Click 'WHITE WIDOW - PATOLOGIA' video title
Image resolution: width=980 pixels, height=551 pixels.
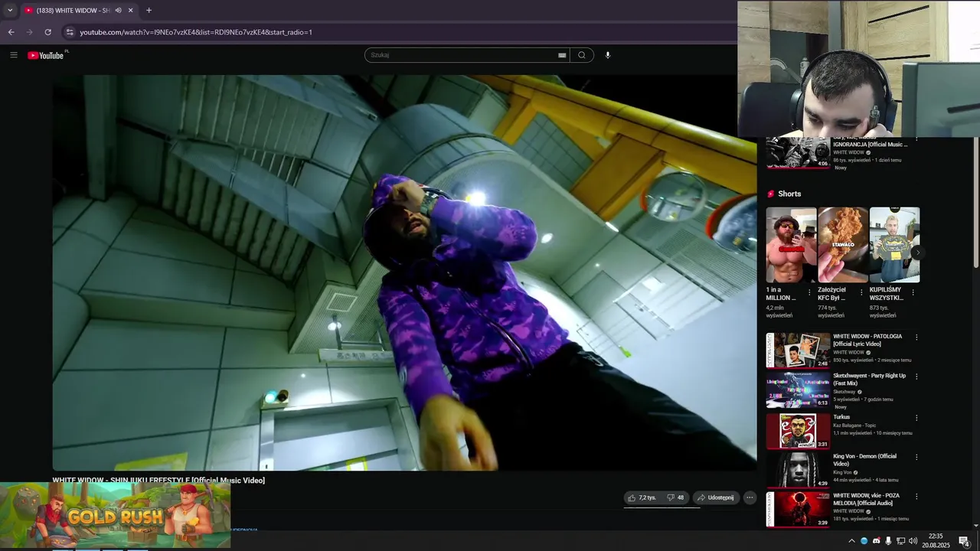pyautogui.click(x=867, y=340)
